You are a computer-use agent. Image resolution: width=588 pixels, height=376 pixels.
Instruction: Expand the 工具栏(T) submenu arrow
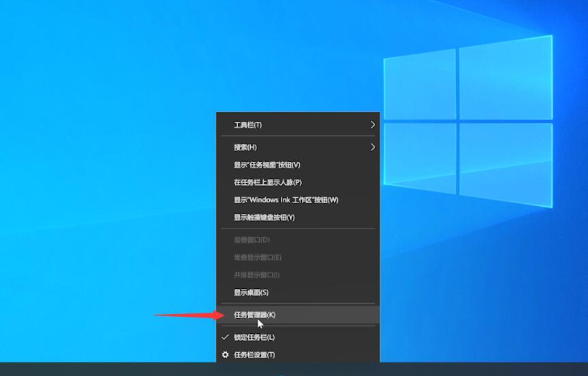pyautogui.click(x=373, y=124)
